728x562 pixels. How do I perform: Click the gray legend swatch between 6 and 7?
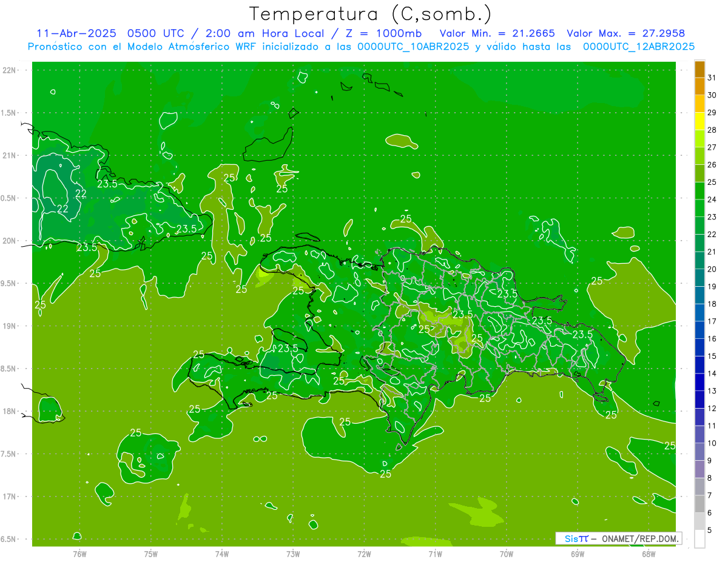coord(699,504)
